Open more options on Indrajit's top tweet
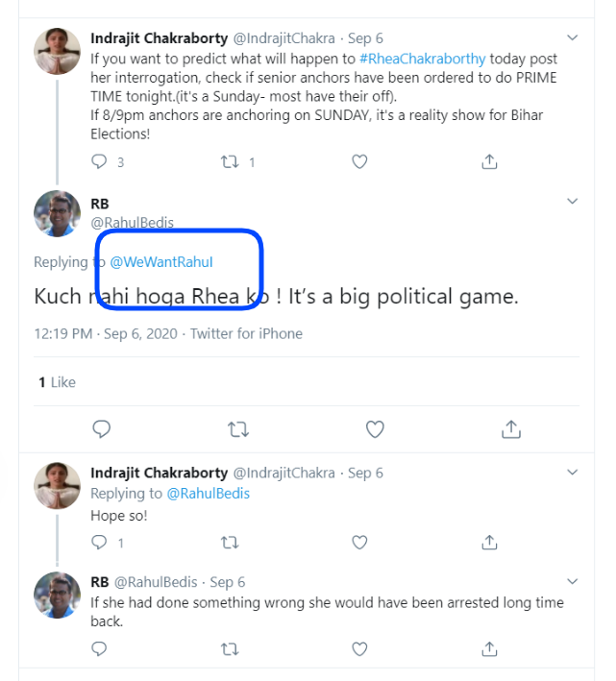Screen dimensions: 616x681 click(x=573, y=37)
